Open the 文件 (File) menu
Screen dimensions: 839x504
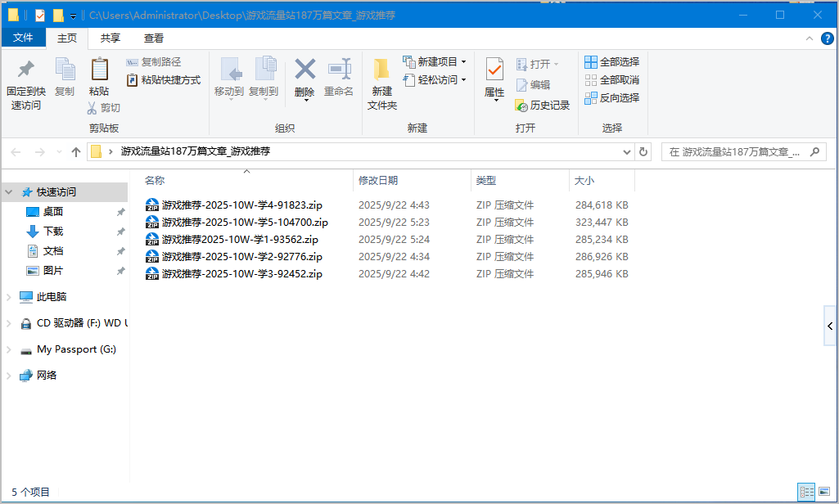point(23,37)
